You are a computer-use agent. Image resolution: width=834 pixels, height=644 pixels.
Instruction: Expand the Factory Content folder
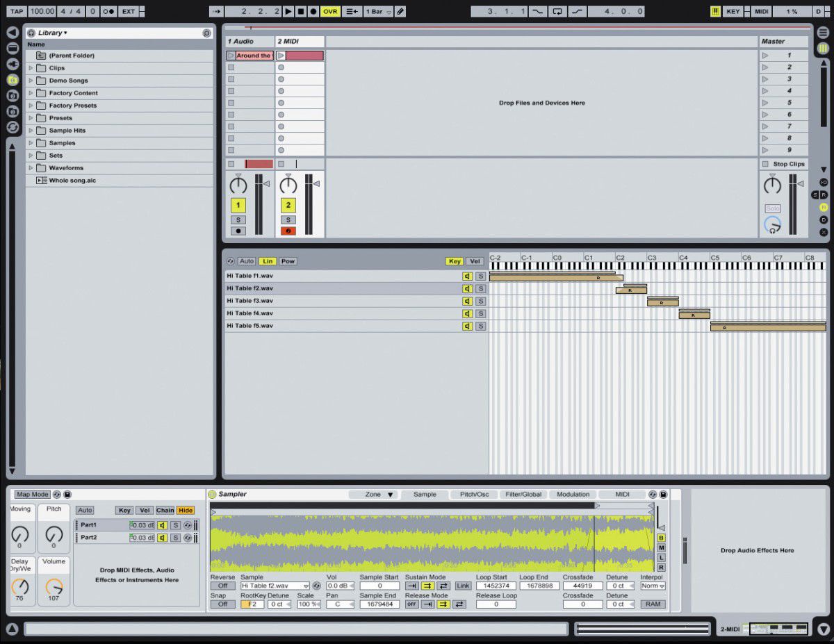[x=31, y=92]
